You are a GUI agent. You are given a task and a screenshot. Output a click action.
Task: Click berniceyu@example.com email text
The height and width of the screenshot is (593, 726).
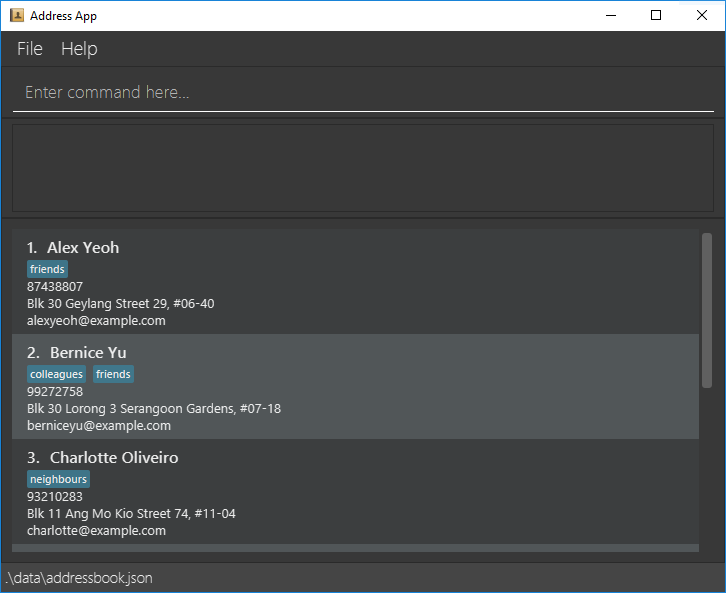pos(99,426)
